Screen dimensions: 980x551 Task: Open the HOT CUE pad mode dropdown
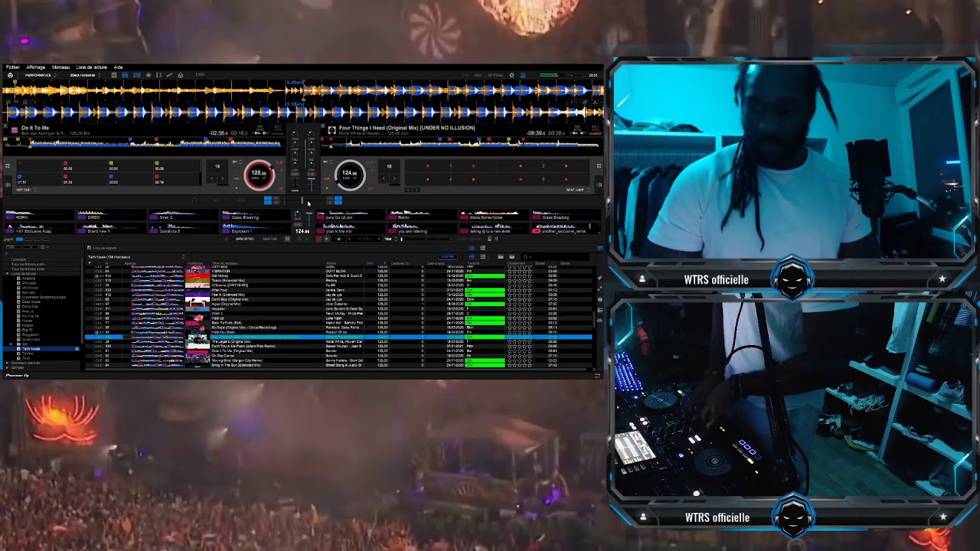pos(26,190)
